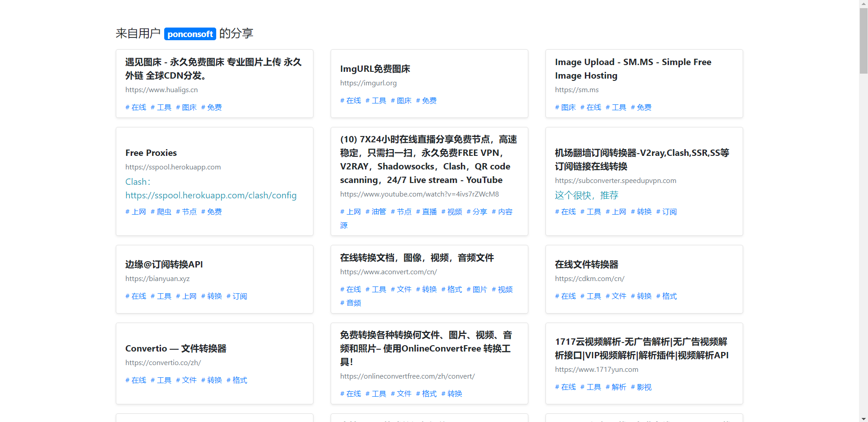Open ImgURL免费图床 title link
The height and width of the screenshot is (422, 868).
pos(375,69)
